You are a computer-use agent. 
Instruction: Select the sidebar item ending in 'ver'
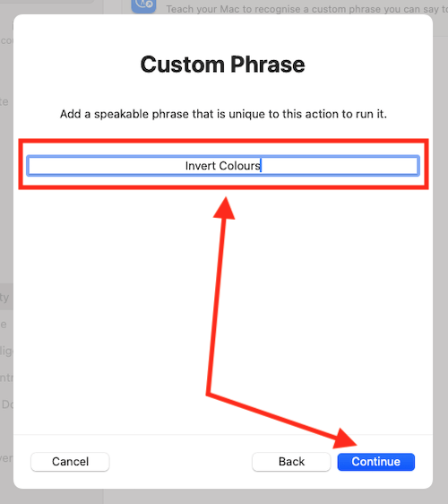click(x=6, y=458)
